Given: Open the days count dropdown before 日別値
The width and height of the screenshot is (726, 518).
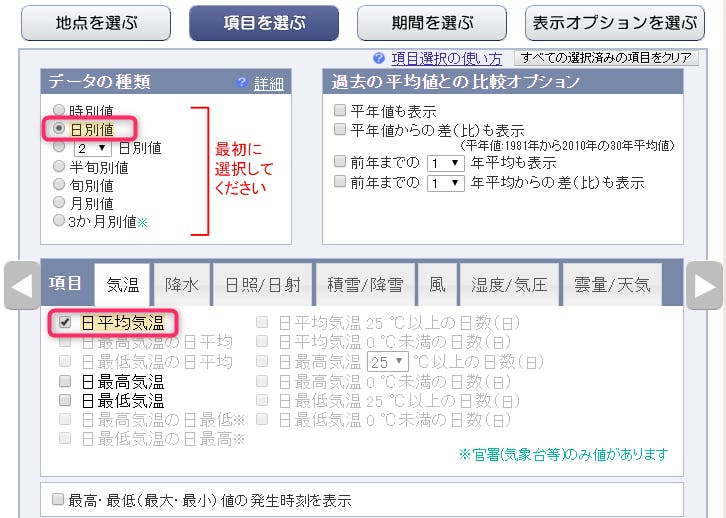Looking at the screenshot, I should (93, 148).
